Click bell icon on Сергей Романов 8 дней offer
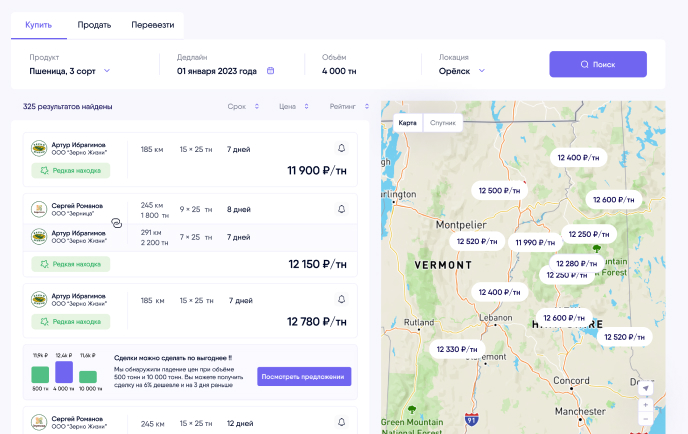Viewport: 688px width, 434px height. coord(341,210)
